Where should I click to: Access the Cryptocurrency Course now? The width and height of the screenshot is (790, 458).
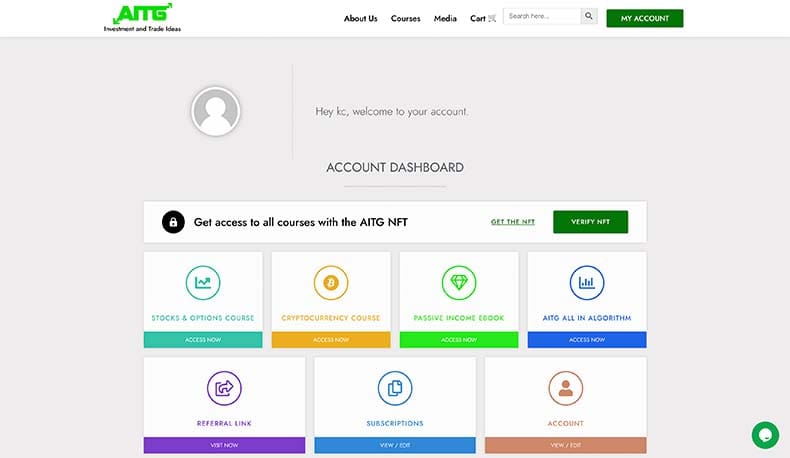coord(331,340)
